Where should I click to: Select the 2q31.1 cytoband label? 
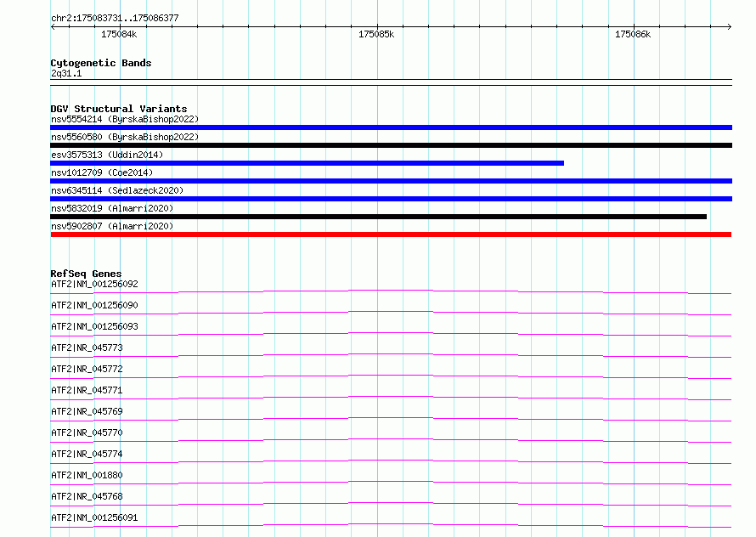66,73
